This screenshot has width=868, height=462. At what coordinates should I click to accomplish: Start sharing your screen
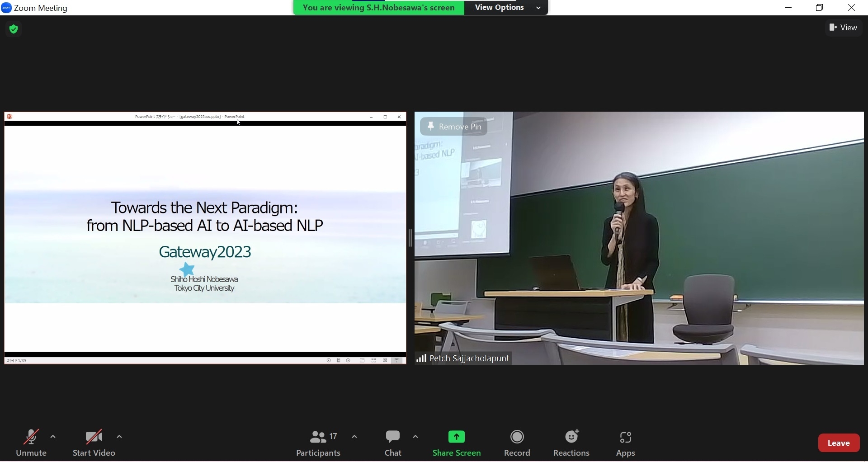click(457, 443)
